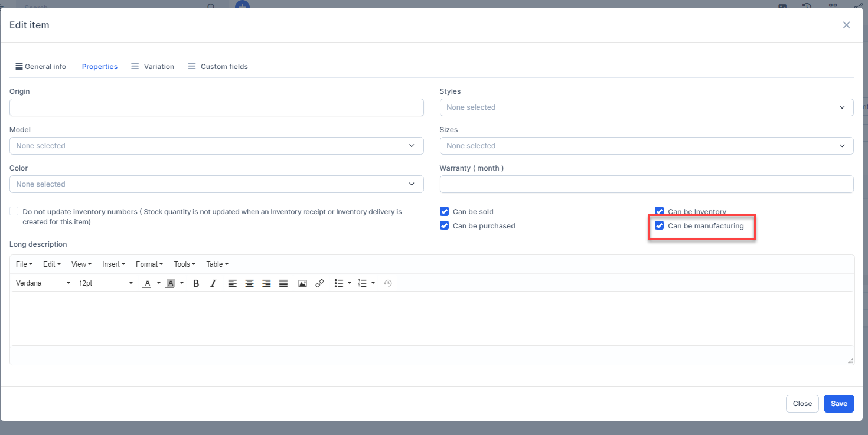Save the item changes

click(x=838, y=404)
